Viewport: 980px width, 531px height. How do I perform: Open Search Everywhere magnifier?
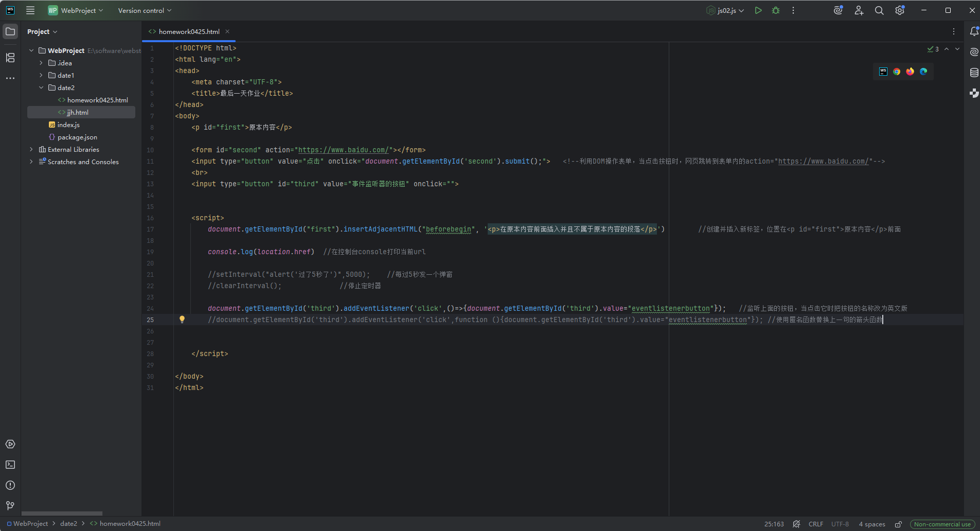point(879,10)
